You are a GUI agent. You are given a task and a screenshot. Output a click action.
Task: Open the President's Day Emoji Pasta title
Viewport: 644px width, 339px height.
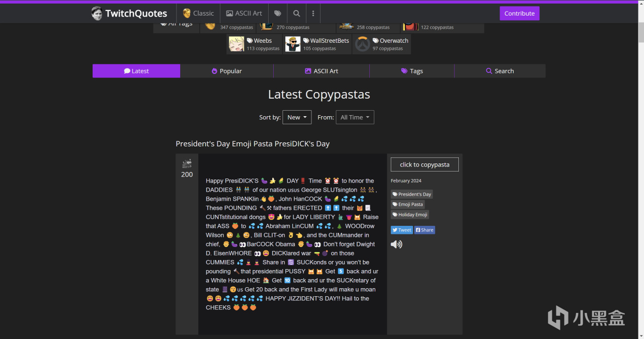pos(253,144)
